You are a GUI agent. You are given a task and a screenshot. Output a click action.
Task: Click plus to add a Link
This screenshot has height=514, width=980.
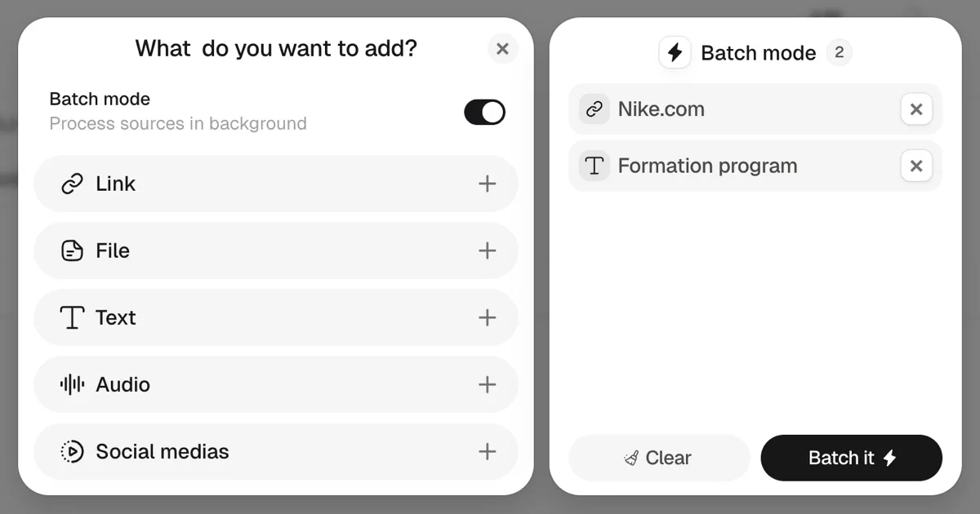coord(487,184)
